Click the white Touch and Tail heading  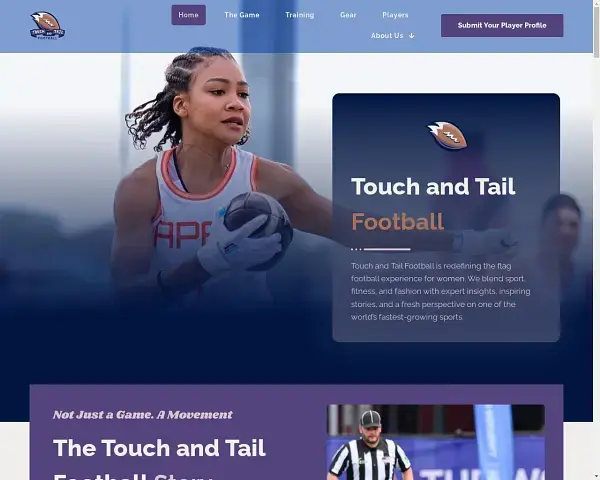433,187
